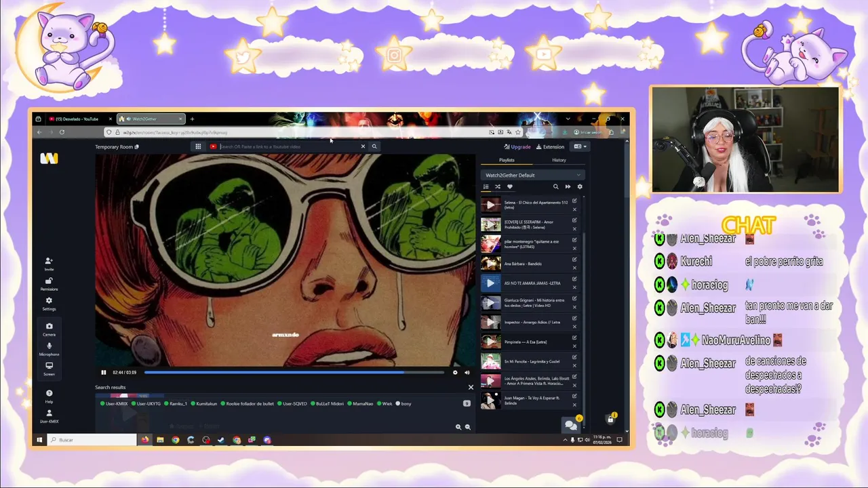This screenshot has width=868, height=488.
Task: Open the User-KMIIX profile icon
Action: click(x=49, y=415)
